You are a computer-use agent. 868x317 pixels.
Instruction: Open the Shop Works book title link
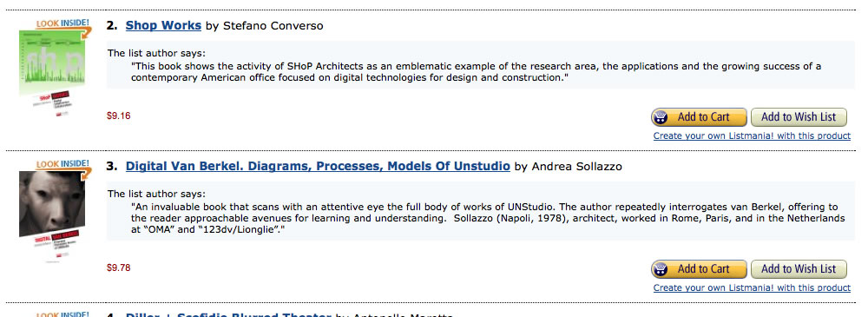[x=163, y=25]
